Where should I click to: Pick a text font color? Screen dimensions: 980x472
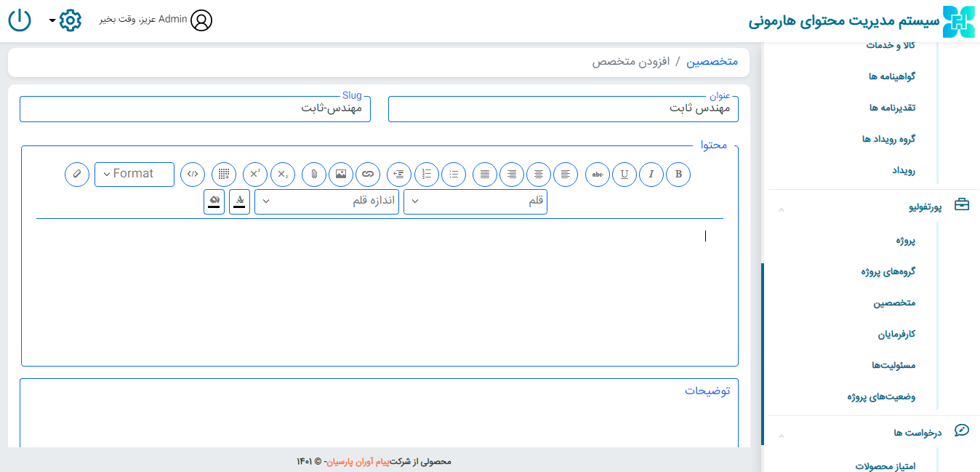(240, 202)
